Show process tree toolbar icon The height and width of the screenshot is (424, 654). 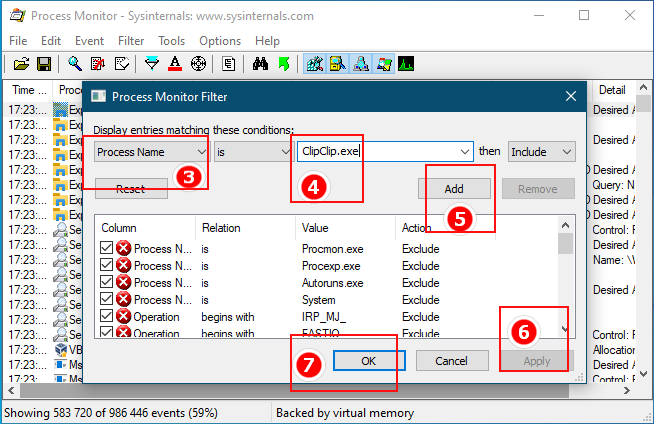228,64
